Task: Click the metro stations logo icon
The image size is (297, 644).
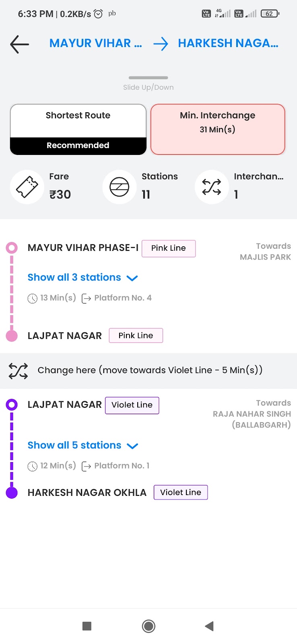Action: pyautogui.click(x=120, y=187)
